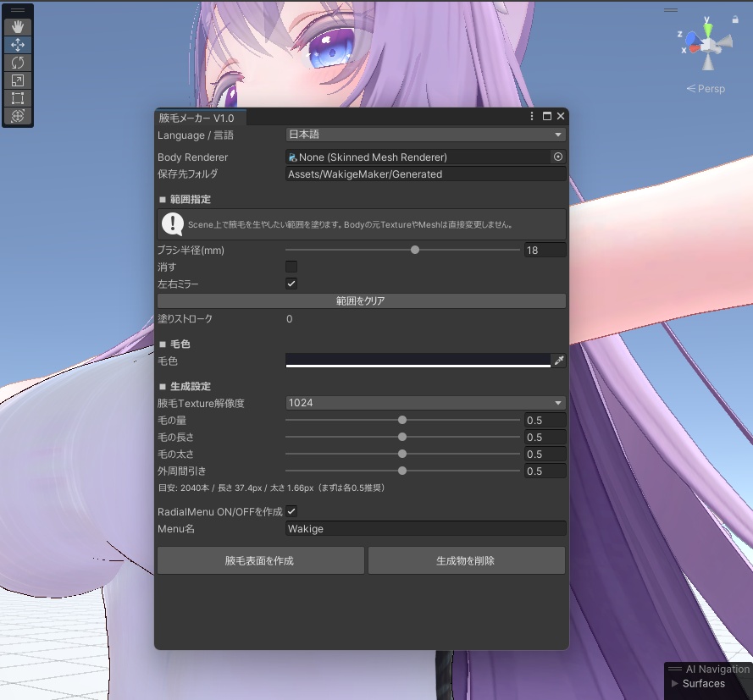Close the 腋毛メーカー window
The image size is (753, 700).
point(561,116)
